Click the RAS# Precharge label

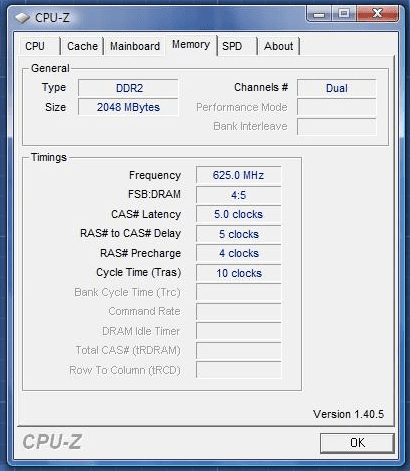(140, 253)
